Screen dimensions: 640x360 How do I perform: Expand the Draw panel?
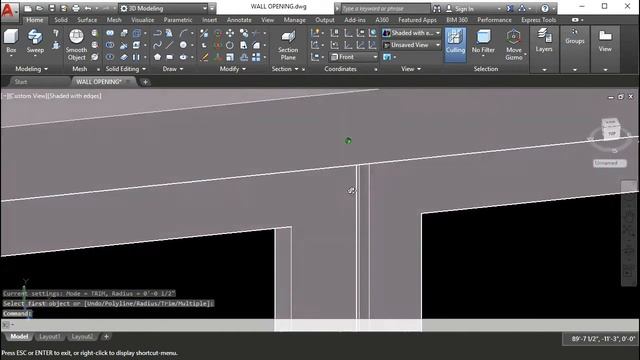click(x=173, y=69)
